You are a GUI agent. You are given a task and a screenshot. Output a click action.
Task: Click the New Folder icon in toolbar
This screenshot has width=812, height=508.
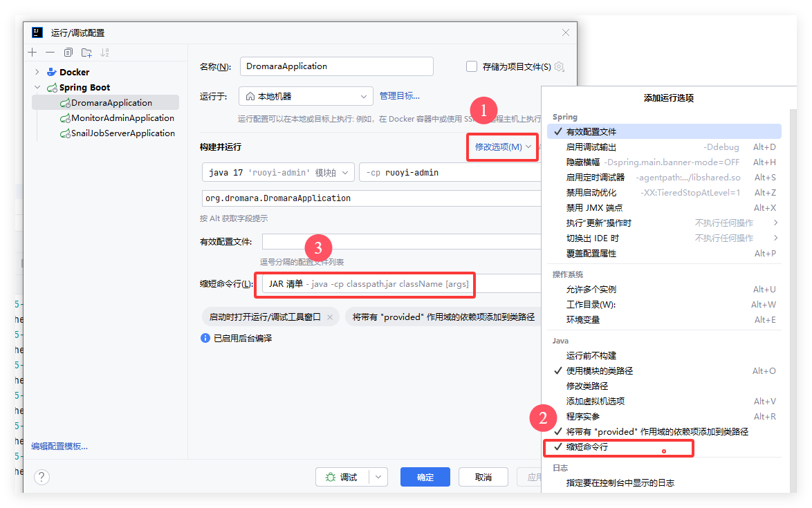coord(86,53)
